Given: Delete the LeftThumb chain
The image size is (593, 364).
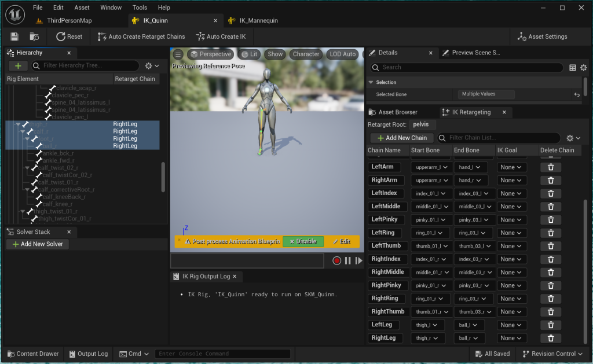Looking at the screenshot, I should tap(551, 246).
